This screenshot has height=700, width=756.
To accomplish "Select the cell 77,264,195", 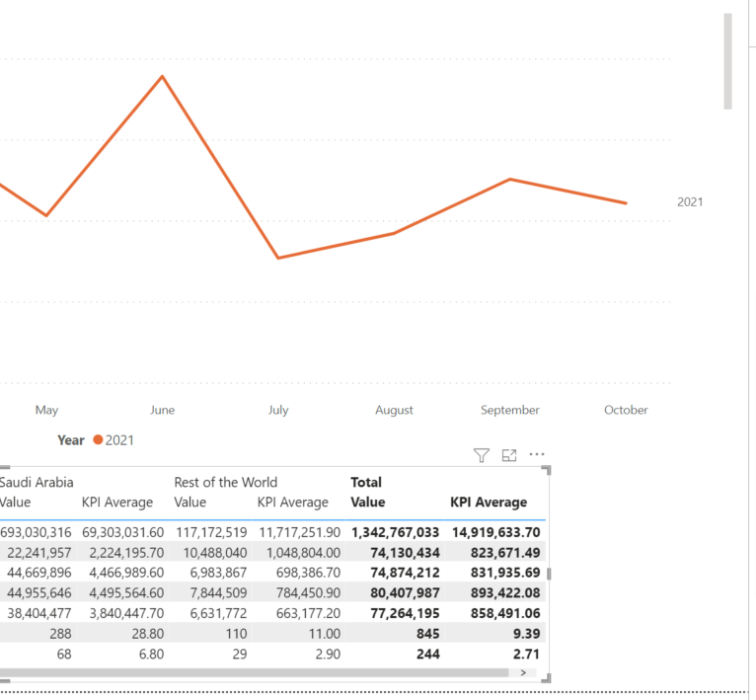I will click(405, 614).
